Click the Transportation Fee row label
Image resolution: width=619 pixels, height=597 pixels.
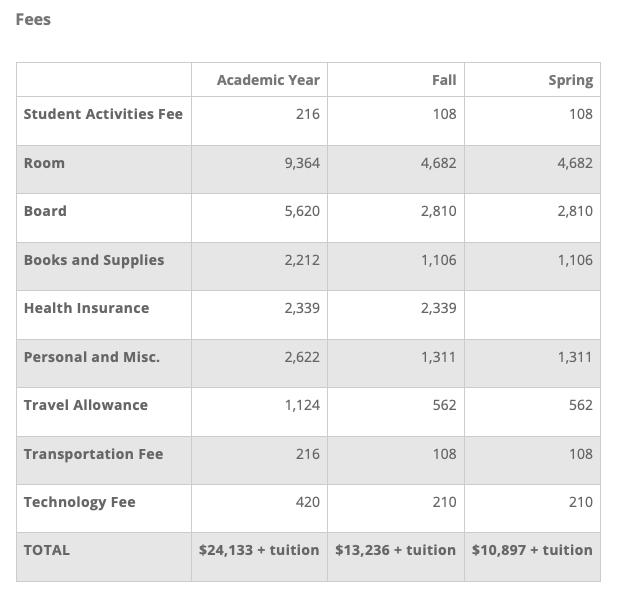(x=94, y=454)
